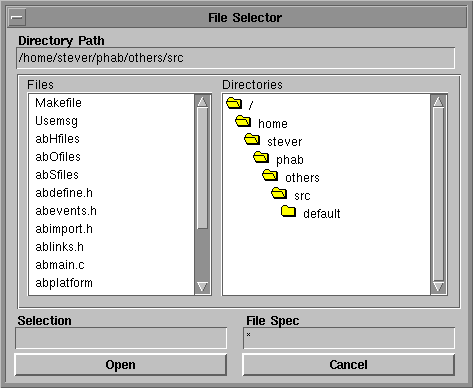Select abSfiles in the Files list

tap(57, 175)
